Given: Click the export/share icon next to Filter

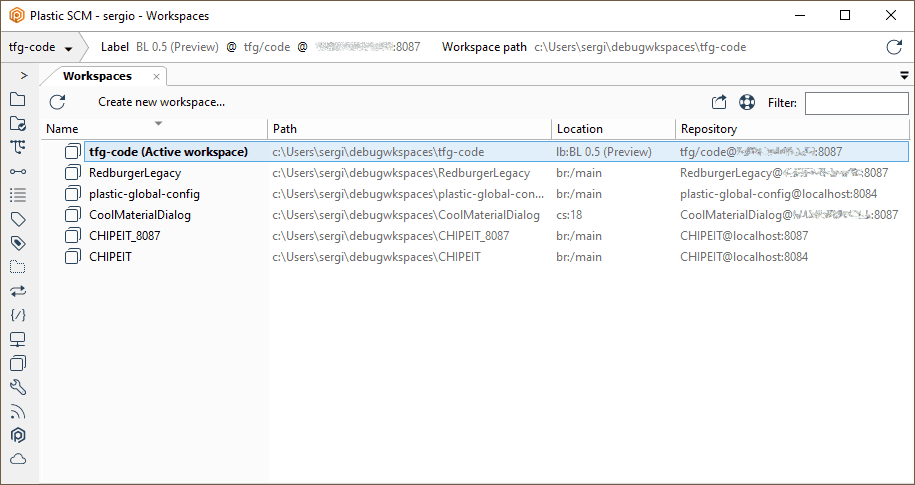Looking at the screenshot, I should 719,102.
